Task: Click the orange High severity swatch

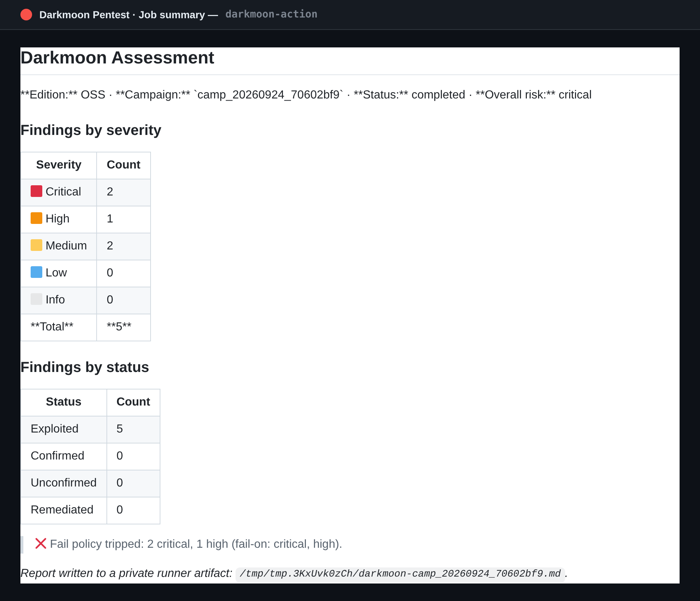Action: (36, 218)
